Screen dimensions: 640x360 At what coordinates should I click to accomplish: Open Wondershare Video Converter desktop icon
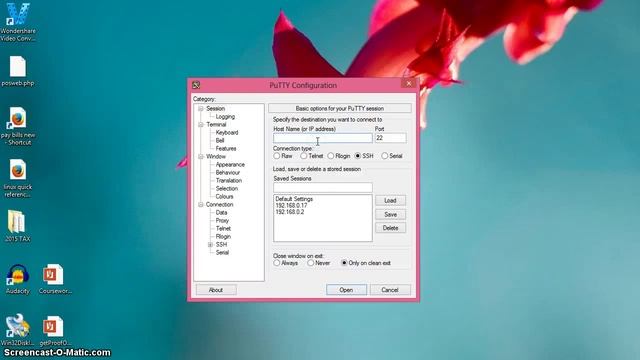[18, 21]
